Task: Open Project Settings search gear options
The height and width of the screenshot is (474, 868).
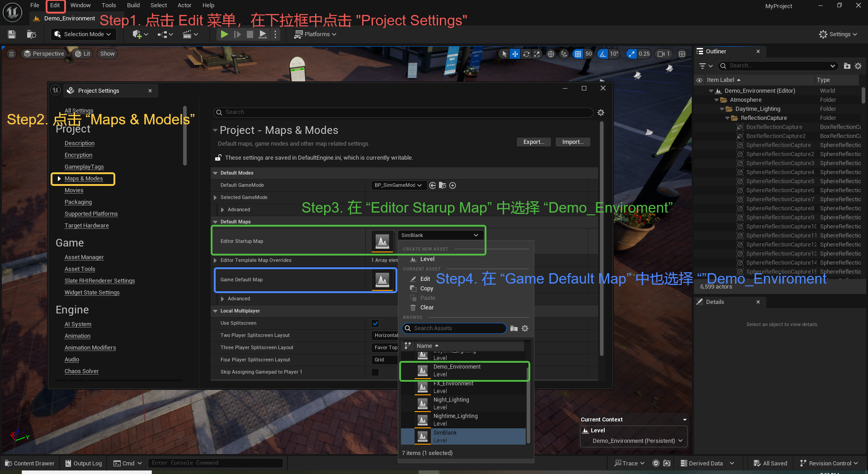Action: (601, 113)
